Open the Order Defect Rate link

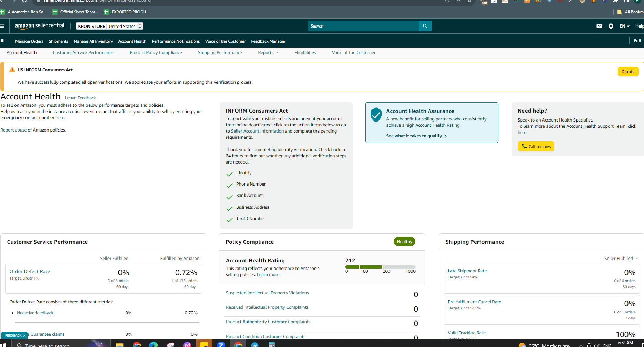click(x=30, y=271)
